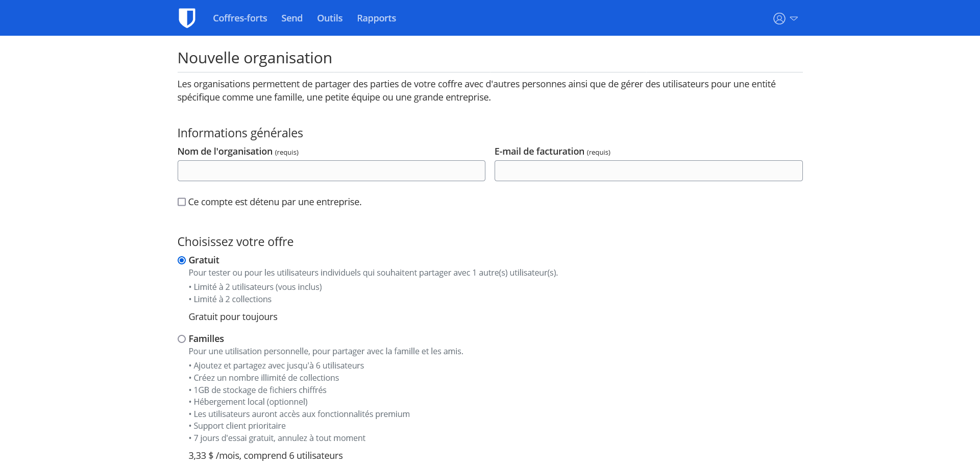Viewport: 980px width, 466px height.
Task: Click the user account avatar icon
Action: (x=779, y=18)
